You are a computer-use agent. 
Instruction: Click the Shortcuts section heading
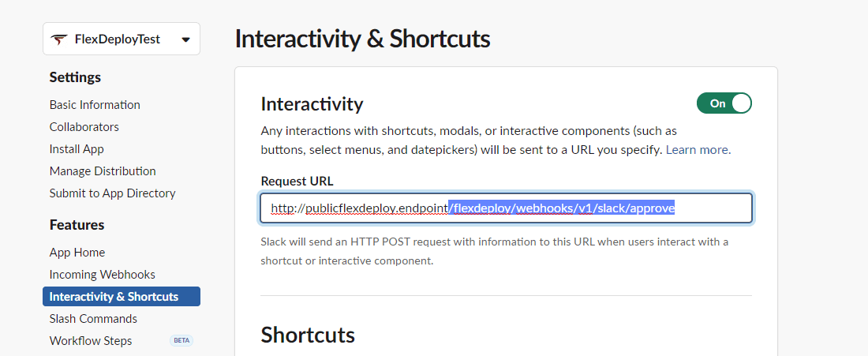point(308,335)
